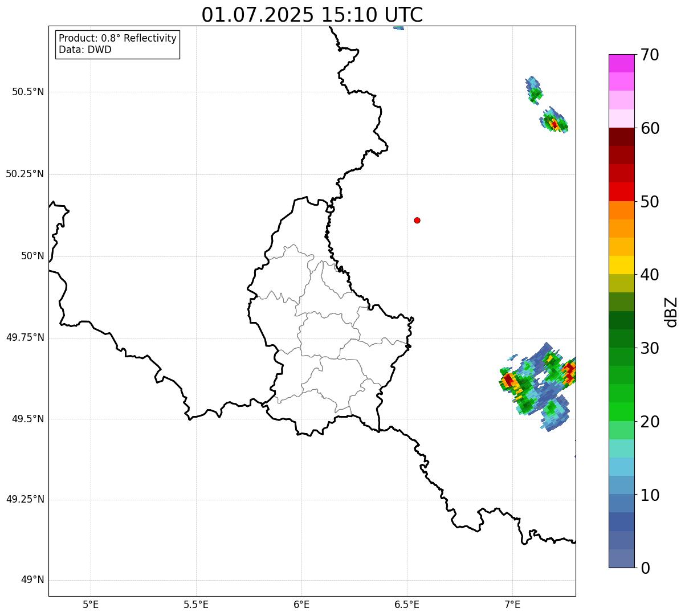
Task: Click the "Data: DWD" label
Action: pos(85,50)
